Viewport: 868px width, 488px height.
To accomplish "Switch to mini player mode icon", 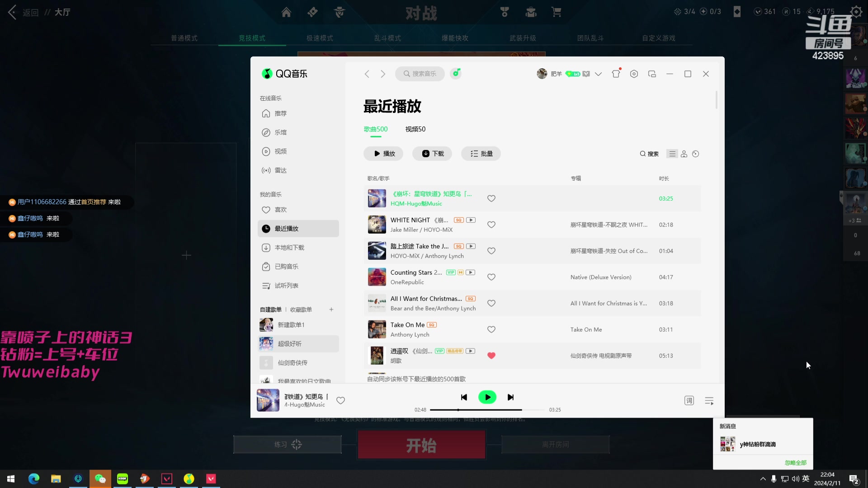I will pyautogui.click(x=652, y=74).
